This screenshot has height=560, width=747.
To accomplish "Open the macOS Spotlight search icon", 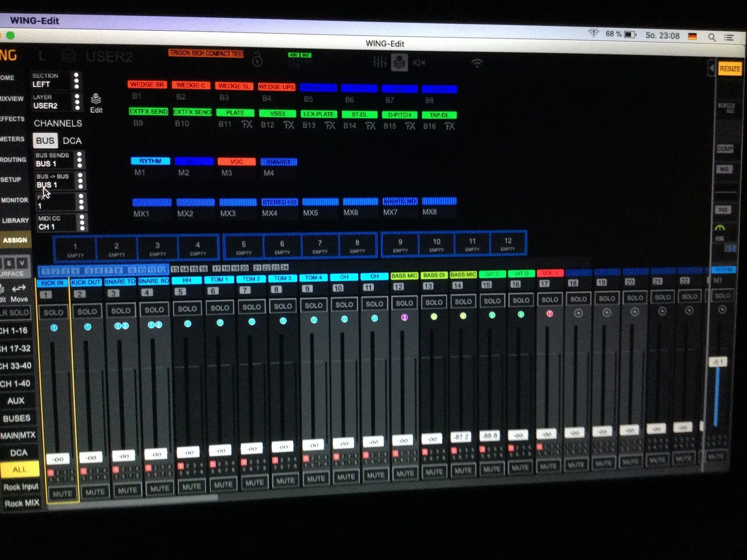I will [x=712, y=37].
